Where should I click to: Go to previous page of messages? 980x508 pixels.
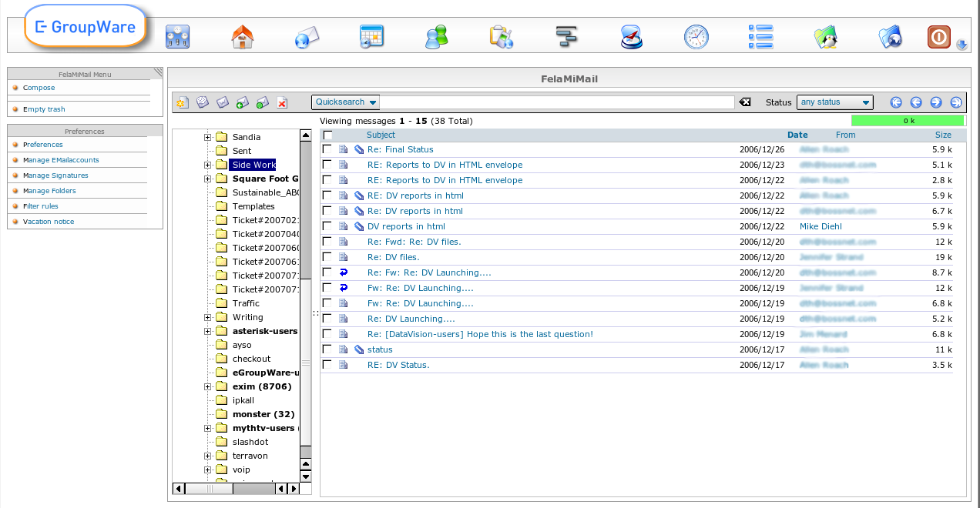point(916,102)
